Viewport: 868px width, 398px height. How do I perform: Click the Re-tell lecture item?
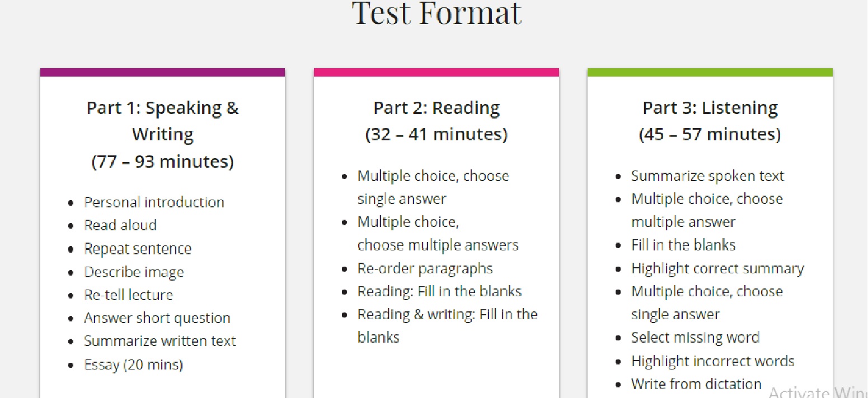(x=128, y=295)
